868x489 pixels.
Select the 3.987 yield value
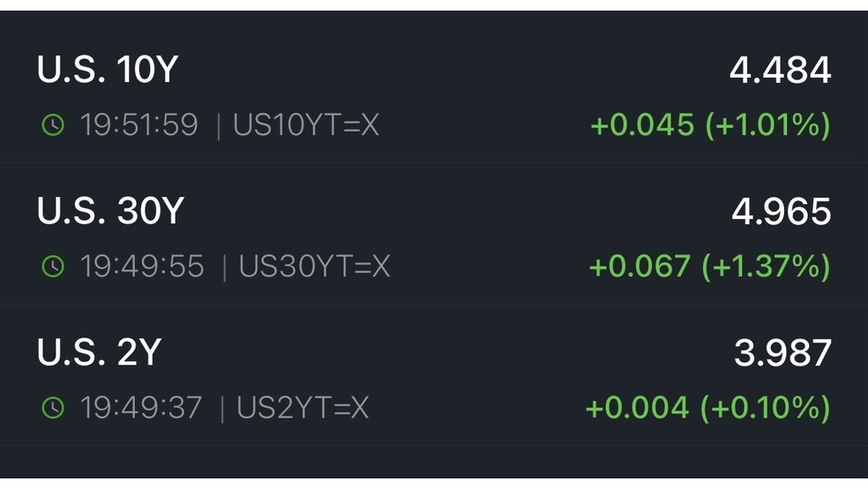[x=782, y=353]
